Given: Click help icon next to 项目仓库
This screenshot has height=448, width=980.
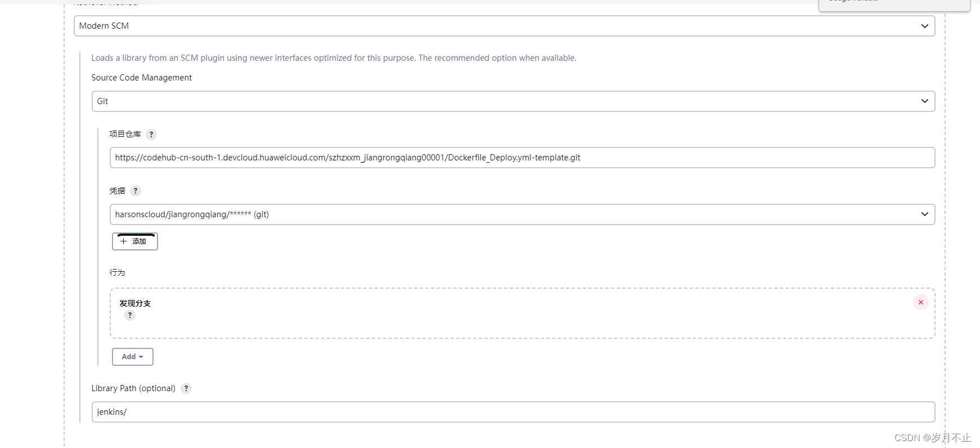Looking at the screenshot, I should point(151,135).
